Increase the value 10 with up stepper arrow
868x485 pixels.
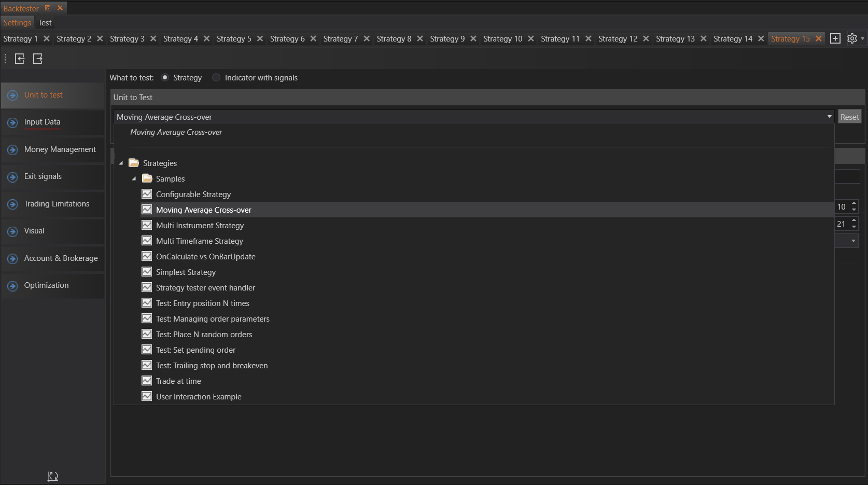(854, 203)
